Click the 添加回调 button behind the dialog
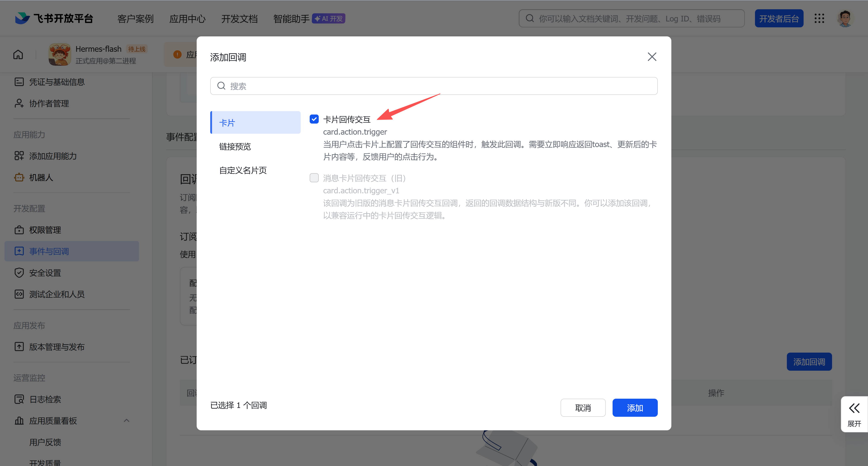This screenshot has height=466, width=868. coord(809,362)
